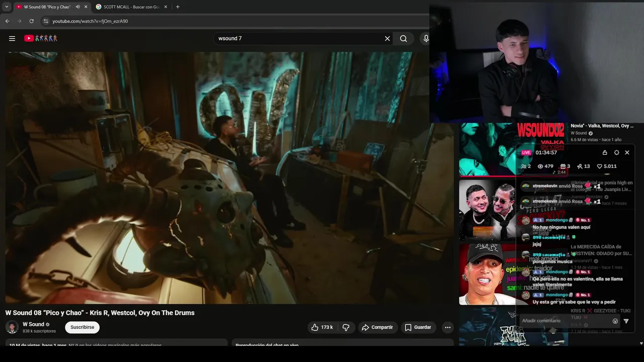Start voice search with microphone icon

point(426,38)
